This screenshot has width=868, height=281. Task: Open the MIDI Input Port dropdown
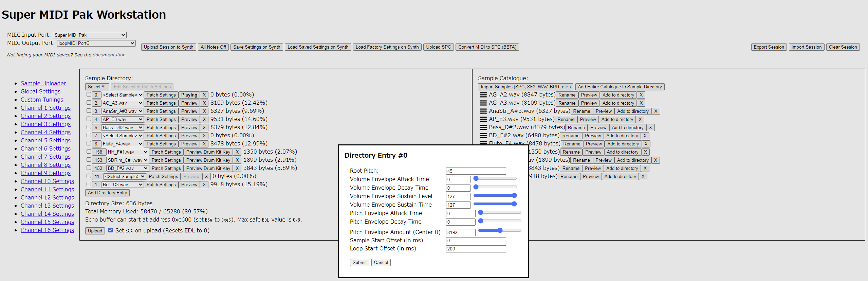click(90, 35)
